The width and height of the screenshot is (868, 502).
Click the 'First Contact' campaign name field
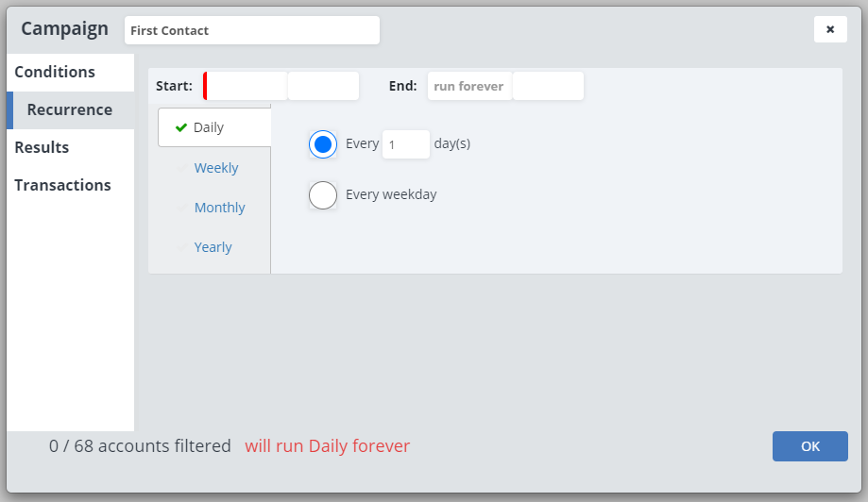point(252,30)
